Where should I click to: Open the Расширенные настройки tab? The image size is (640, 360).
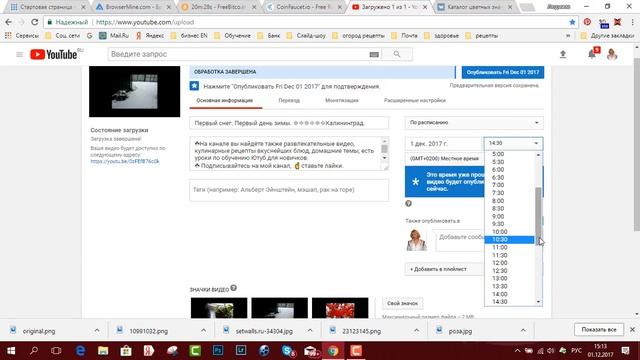[415, 100]
